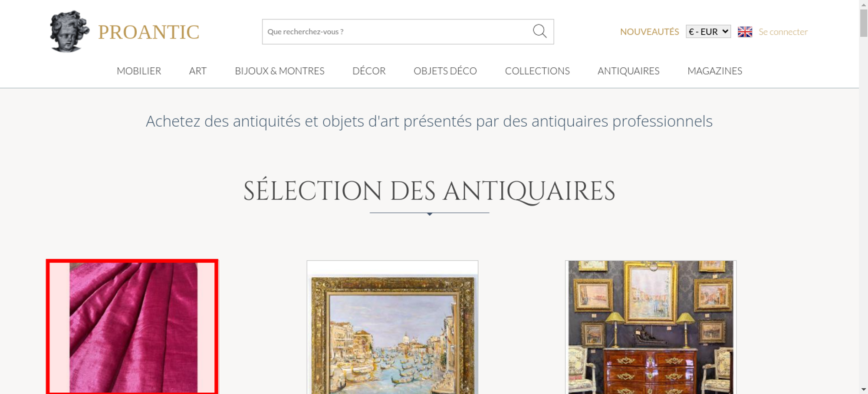Click the PROANTIC brand name text
Viewport: 868px width, 394px height.
pos(148,32)
